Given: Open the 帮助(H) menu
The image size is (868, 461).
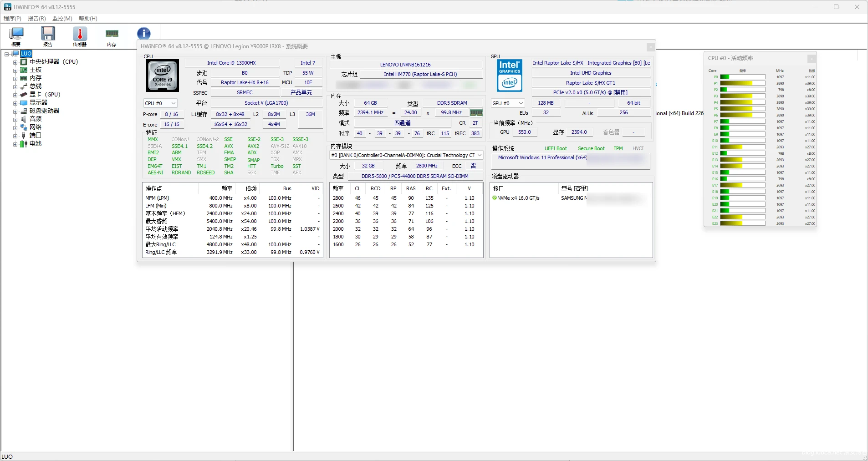Looking at the screenshot, I should pos(88,19).
